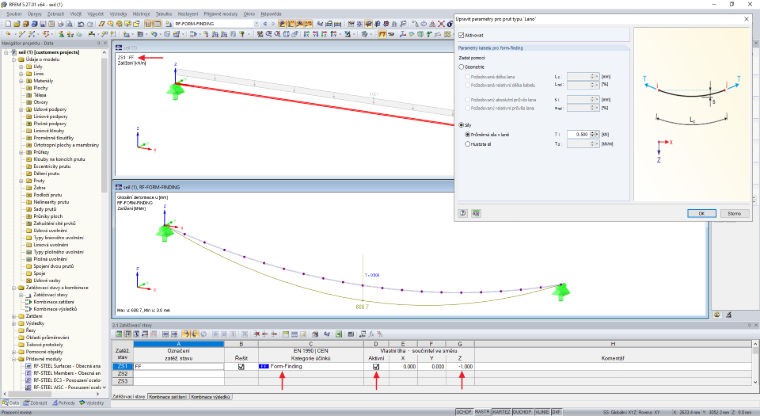Image resolution: width=760 pixels, height=416 pixels.
Task: Click the pin icon of Navigátor projektu panel
Action: [99, 43]
